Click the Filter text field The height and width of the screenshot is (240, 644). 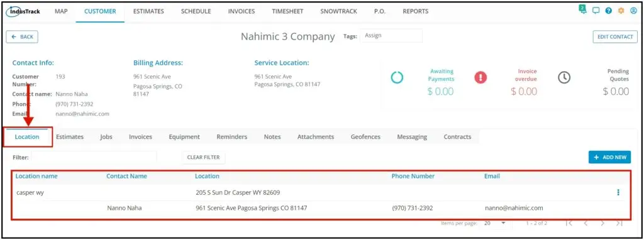pyautogui.click(x=94, y=157)
